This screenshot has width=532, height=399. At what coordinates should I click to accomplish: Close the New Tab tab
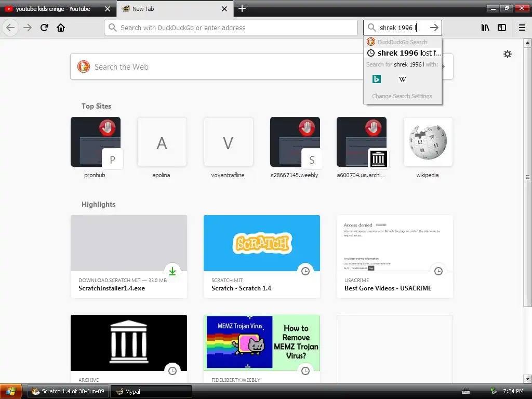coord(224,9)
